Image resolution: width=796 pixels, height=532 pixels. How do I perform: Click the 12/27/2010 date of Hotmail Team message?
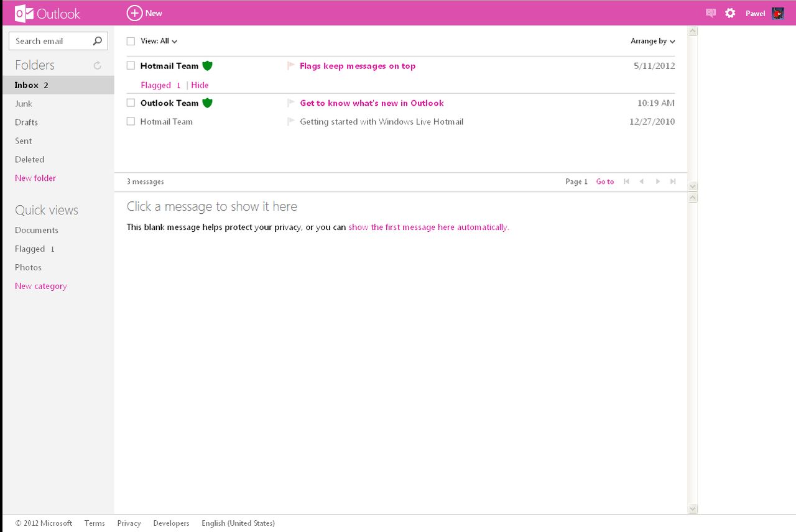pos(652,122)
